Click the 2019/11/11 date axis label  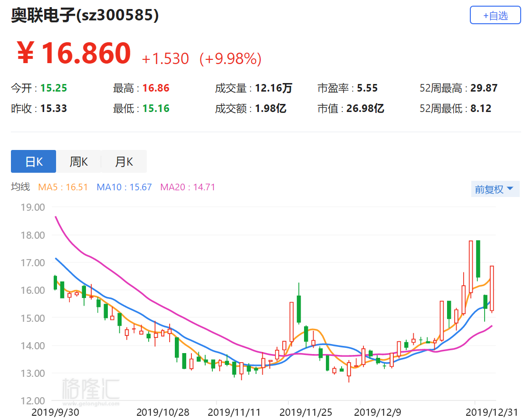click(234, 412)
